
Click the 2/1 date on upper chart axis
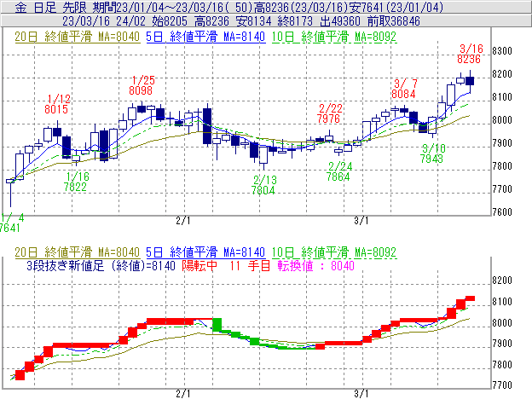tap(183, 221)
